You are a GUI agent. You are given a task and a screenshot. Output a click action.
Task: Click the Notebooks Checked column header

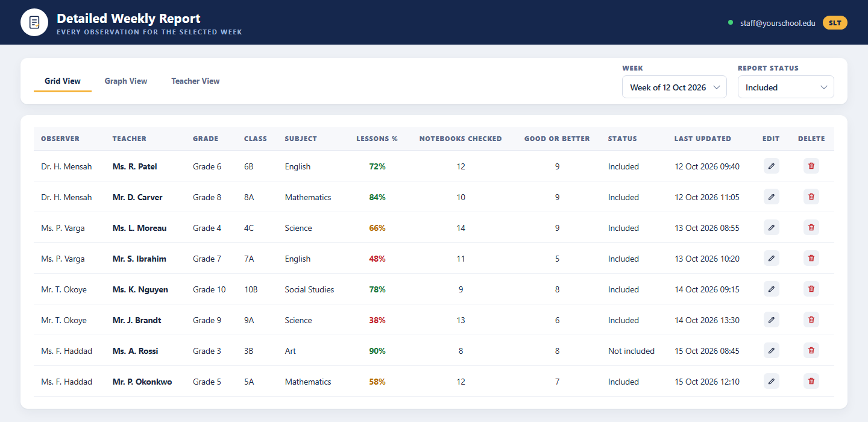click(461, 139)
